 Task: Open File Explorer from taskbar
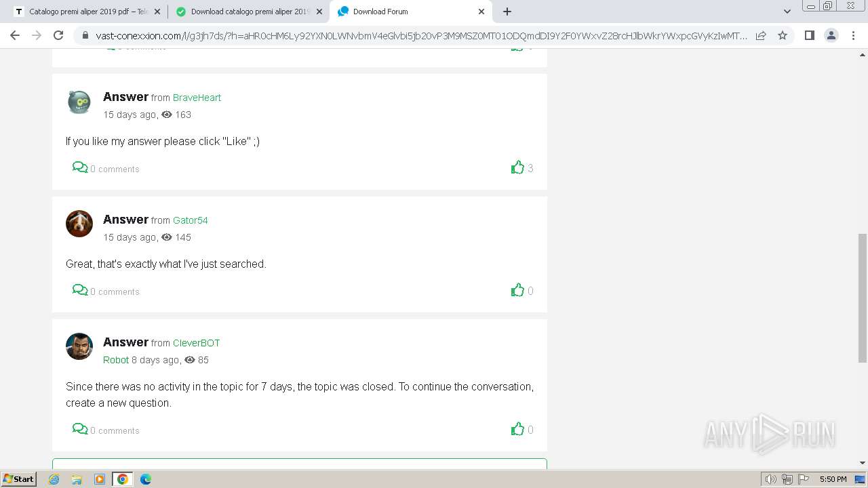point(77,479)
